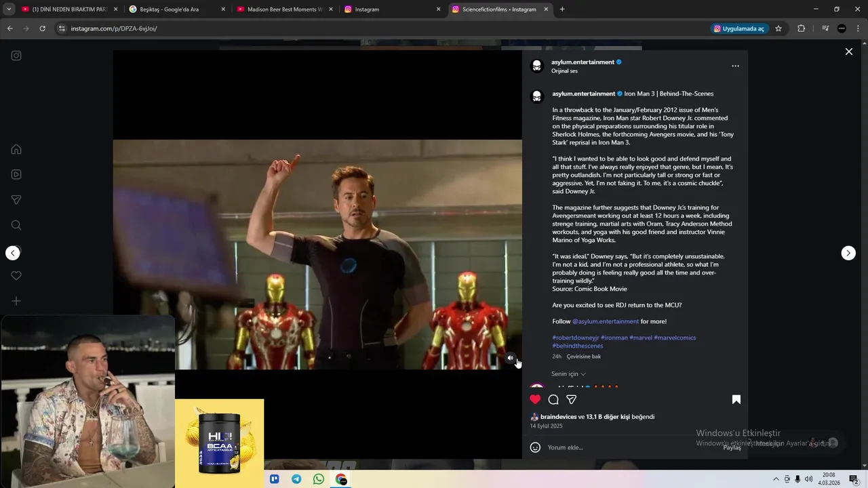This screenshot has height=488, width=868.
Task: Click asylum.entertainment avatar in post header
Action: [537, 66]
